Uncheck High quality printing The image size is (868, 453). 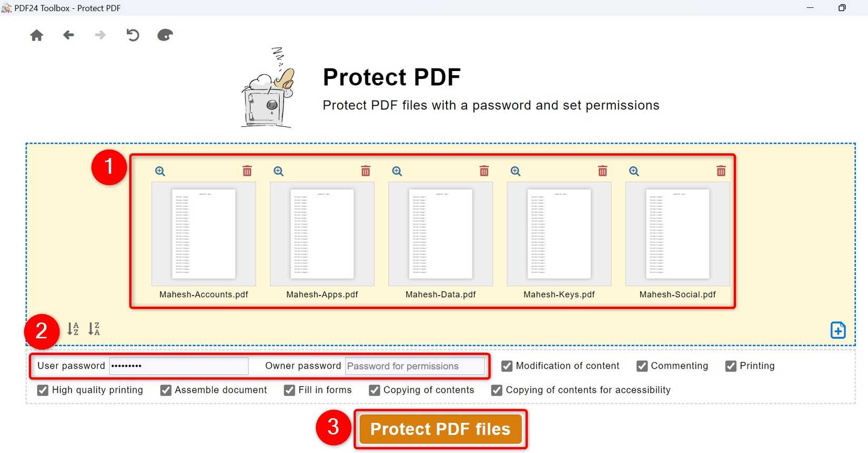43,390
